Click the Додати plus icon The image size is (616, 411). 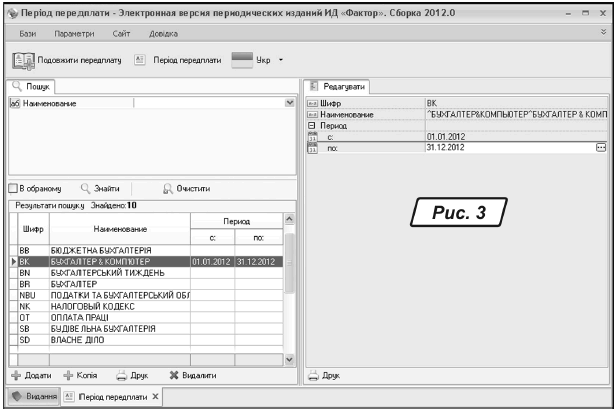point(16,376)
